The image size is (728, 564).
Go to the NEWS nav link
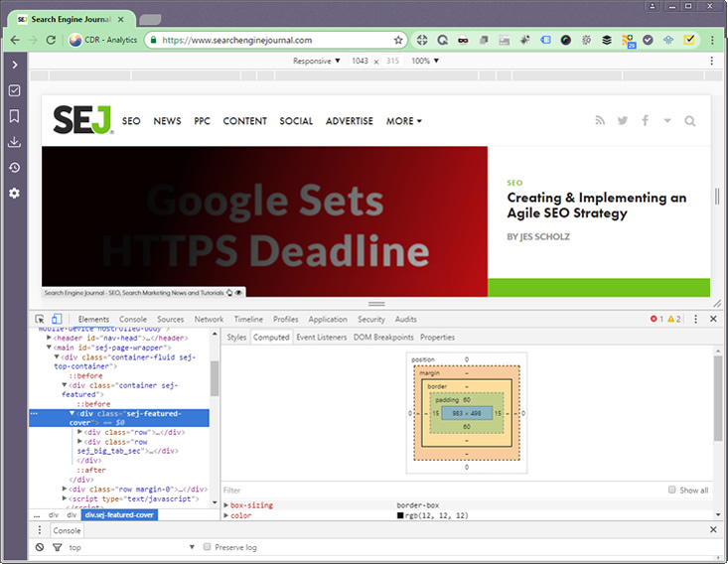[x=167, y=121]
